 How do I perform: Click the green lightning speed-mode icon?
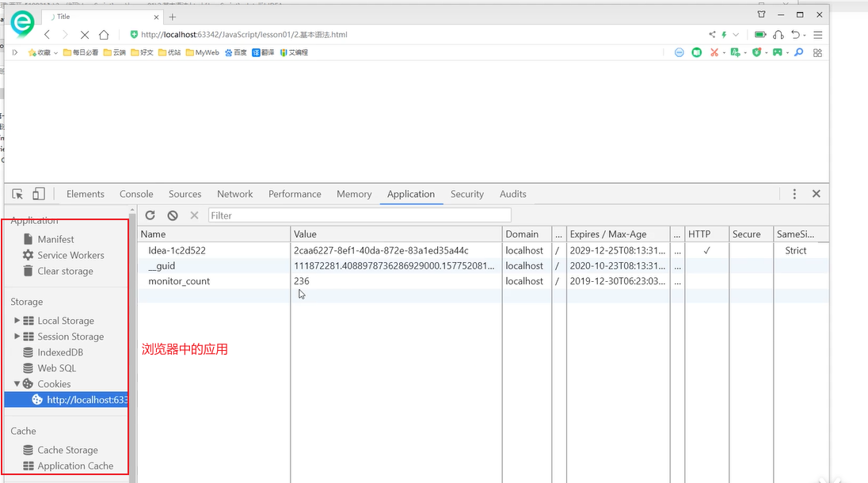tap(724, 34)
